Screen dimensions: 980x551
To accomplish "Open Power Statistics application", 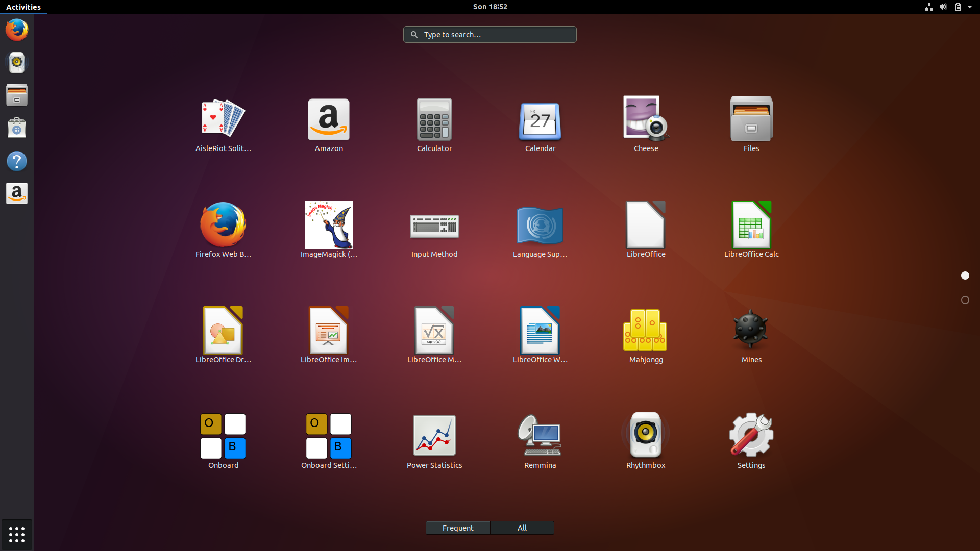I will 434,436.
